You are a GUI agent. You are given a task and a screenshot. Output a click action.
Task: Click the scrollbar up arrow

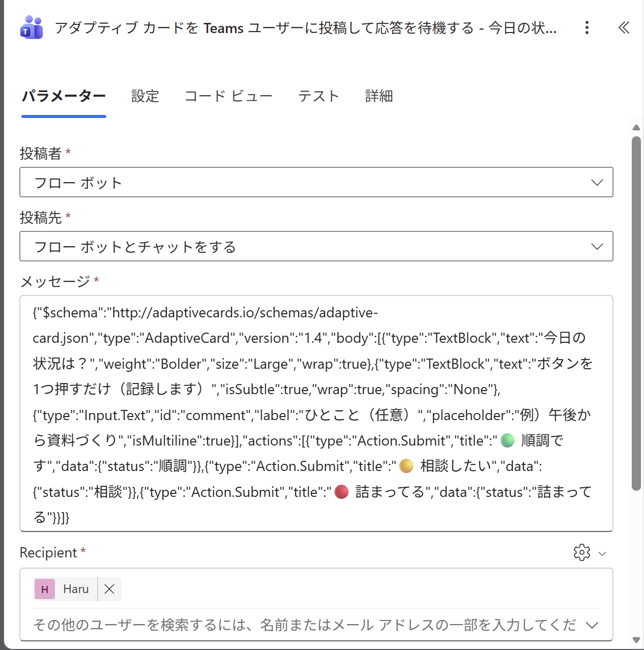point(636,128)
